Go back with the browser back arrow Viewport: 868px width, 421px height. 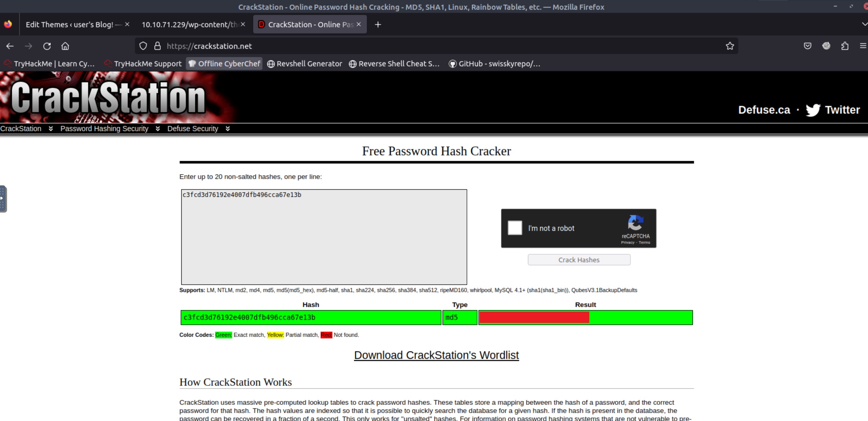point(10,46)
